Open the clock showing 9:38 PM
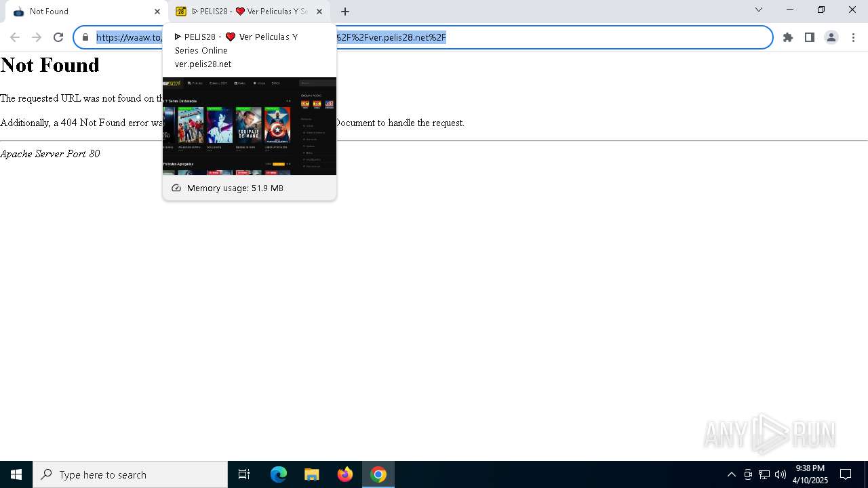Image resolution: width=868 pixels, height=488 pixels. [x=810, y=474]
